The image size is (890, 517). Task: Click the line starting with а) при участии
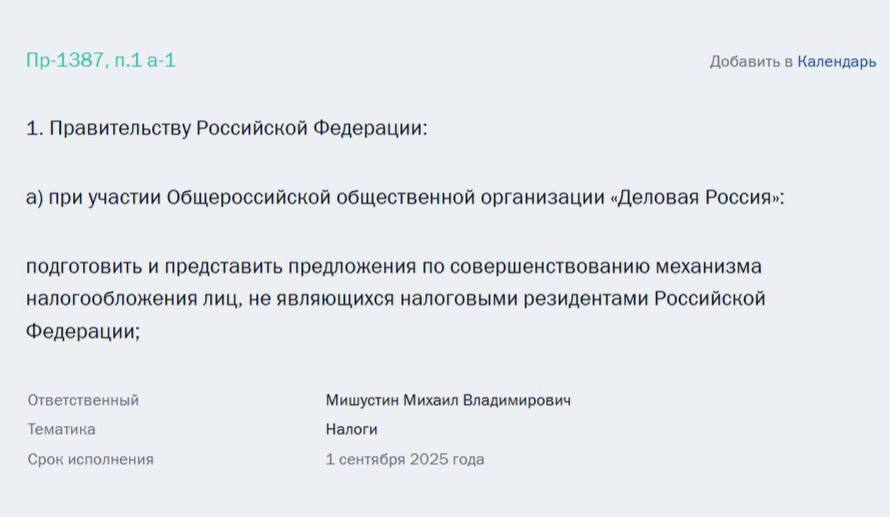coord(405,198)
